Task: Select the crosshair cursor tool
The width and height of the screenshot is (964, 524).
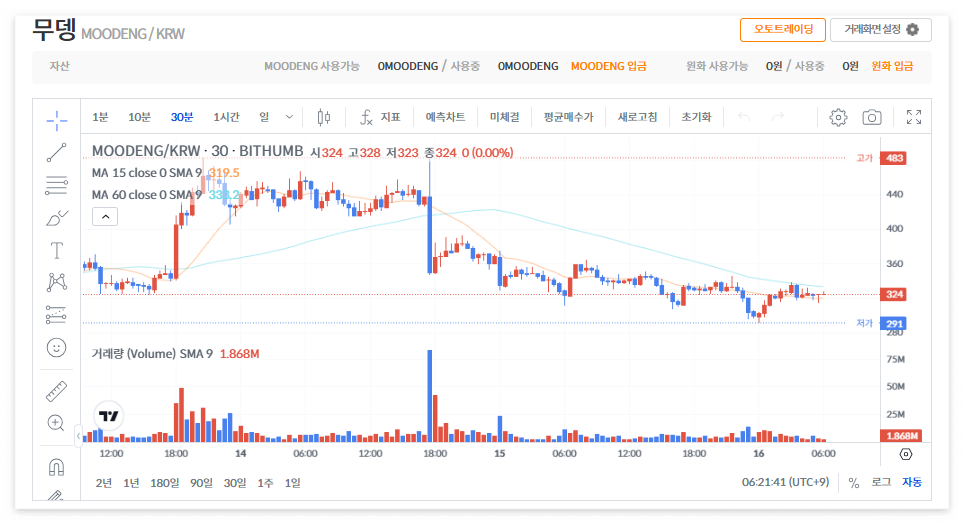Action: pyautogui.click(x=57, y=121)
